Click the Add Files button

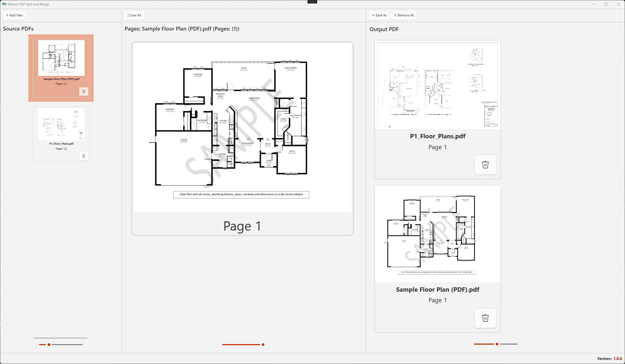14,15
